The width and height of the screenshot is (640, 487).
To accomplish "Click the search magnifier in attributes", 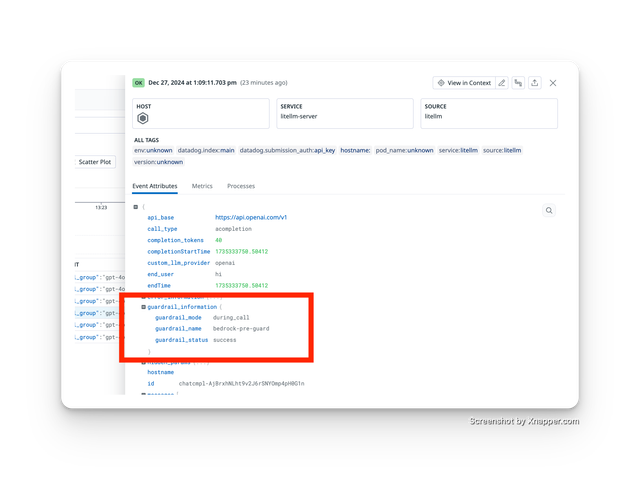I will coord(549,211).
